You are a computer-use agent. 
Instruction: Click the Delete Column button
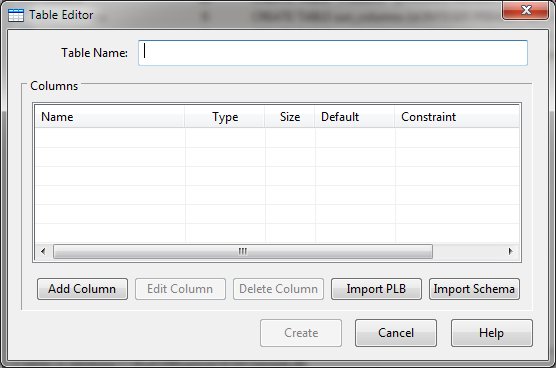[x=278, y=289]
